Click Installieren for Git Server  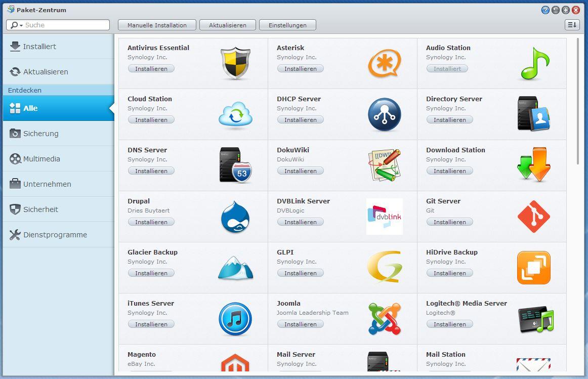(450, 222)
